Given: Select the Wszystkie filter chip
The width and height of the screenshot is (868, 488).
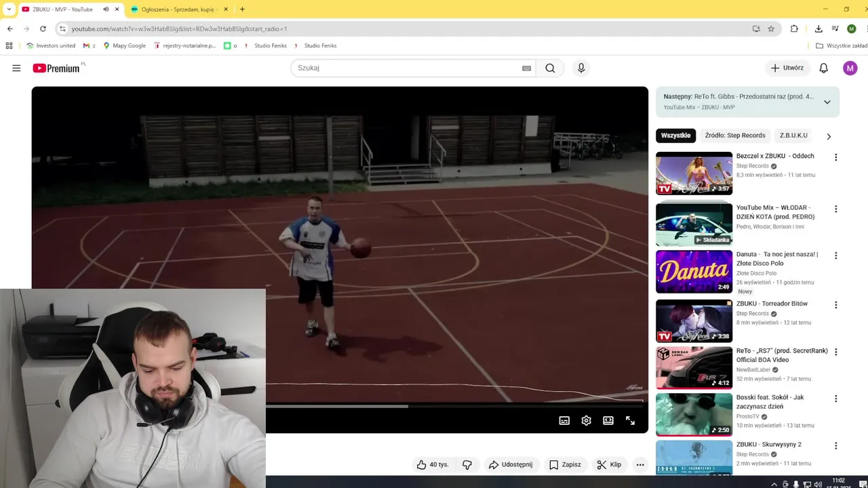Looking at the screenshot, I should (x=675, y=136).
